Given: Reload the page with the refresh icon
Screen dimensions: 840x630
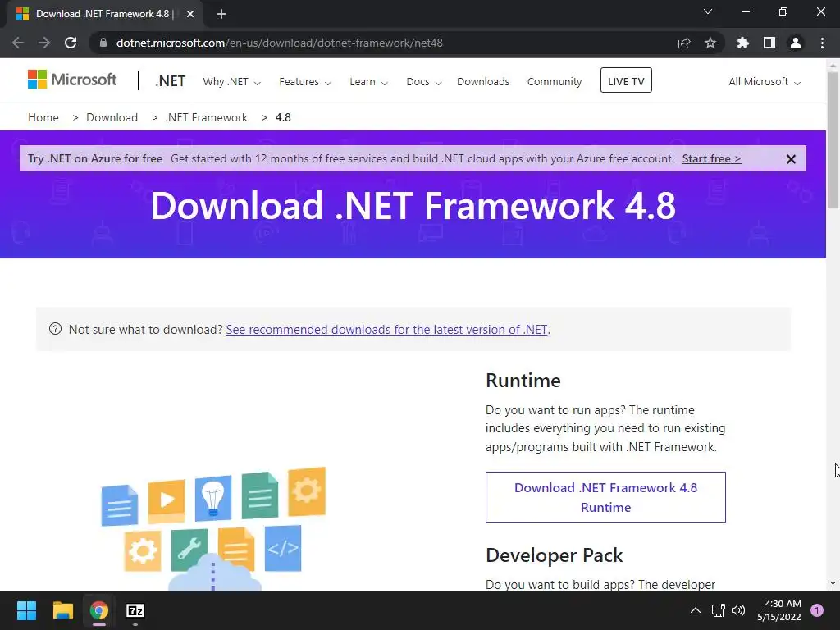Looking at the screenshot, I should pyautogui.click(x=71, y=43).
